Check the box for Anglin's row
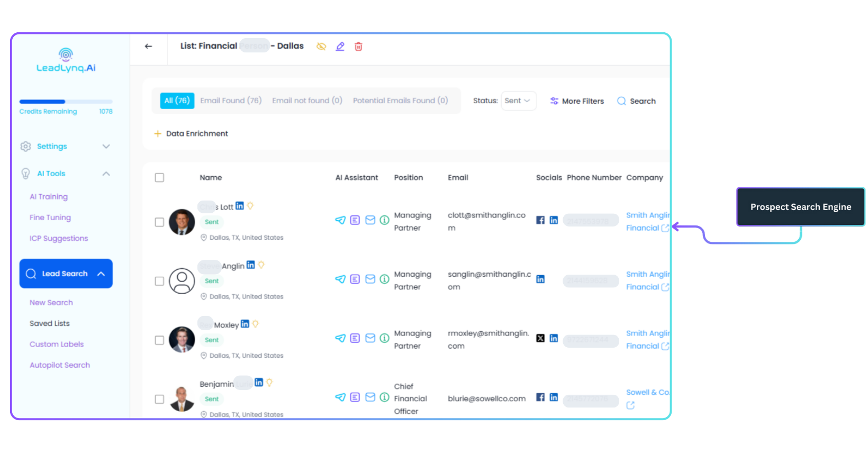The height and width of the screenshot is (453, 868). [159, 281]
